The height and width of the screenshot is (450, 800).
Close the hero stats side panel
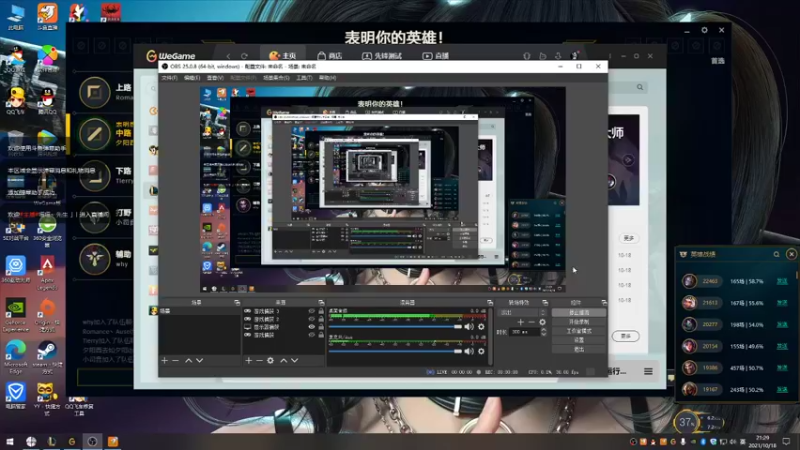pyautogui.click(x=791, y=254)
